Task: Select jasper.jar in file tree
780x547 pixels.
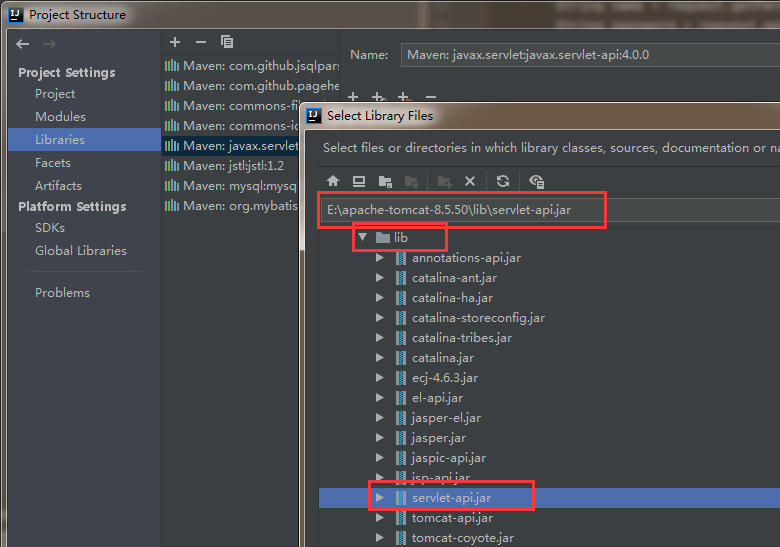Action: click(x=439, y=438)
